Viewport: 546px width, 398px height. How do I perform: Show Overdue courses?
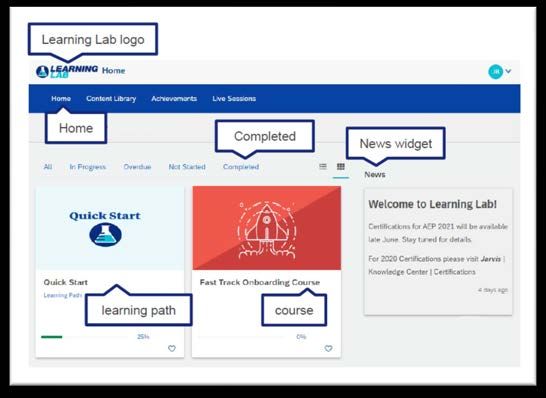click(137, 167)
